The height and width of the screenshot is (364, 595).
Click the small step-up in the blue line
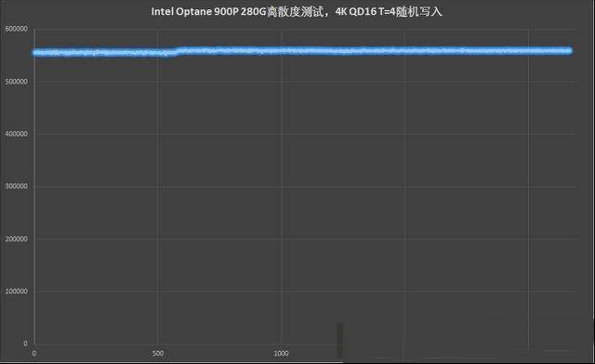177,51
